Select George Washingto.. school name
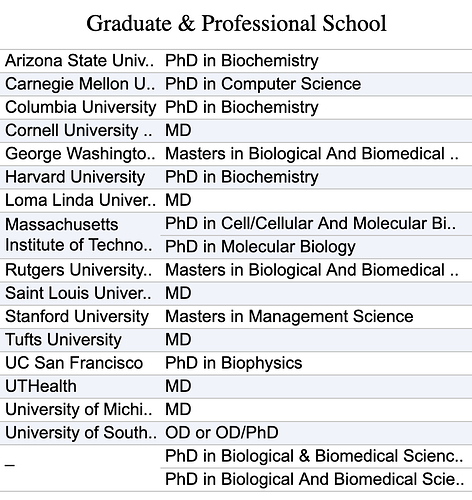The image size is (472, 500). tap(80, 154)
